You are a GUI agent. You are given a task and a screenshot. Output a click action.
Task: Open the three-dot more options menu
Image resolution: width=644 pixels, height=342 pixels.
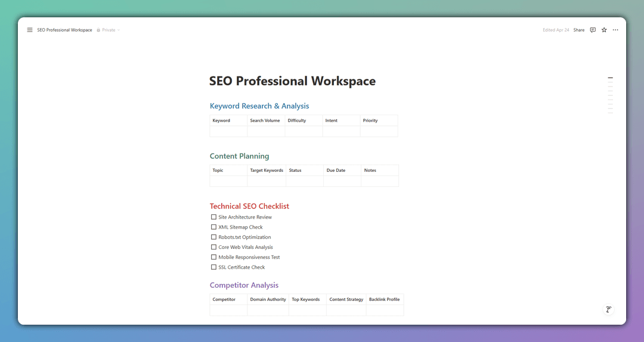coord(615,30)
